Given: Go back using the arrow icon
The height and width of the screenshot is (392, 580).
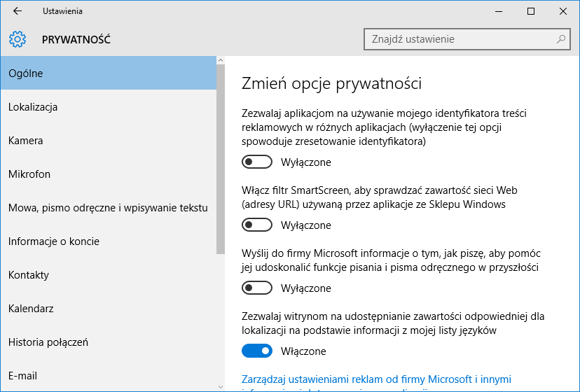Looking at the screenshot, I should (18, 11).
